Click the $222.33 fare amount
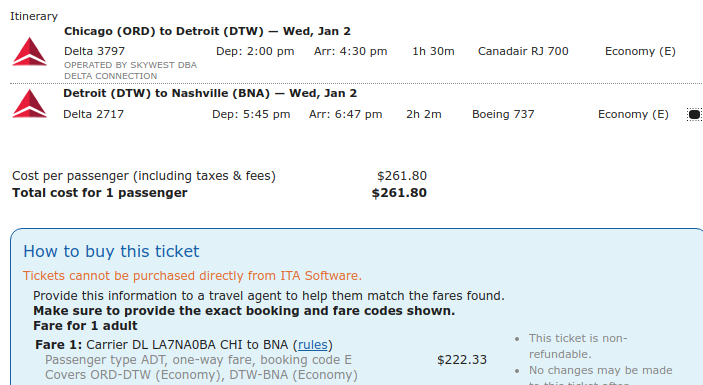Image resolution: width=703 pixels, height=385 pixels. [462, 360]
